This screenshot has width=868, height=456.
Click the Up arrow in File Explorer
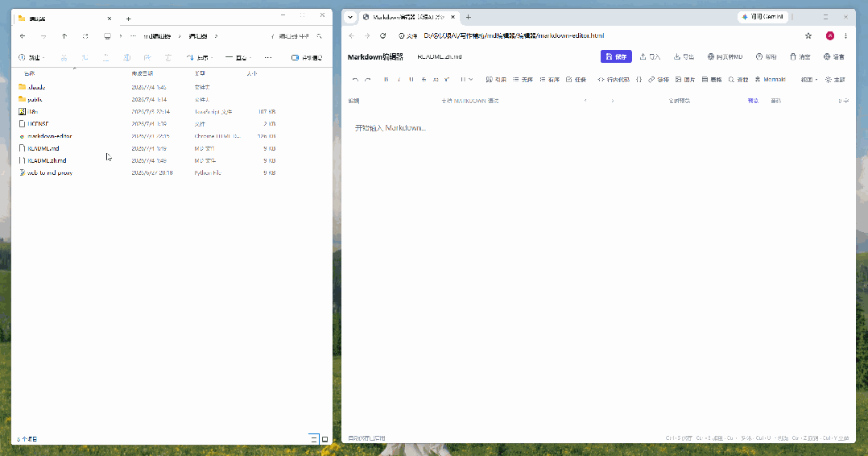pyautogui.click(x=64, y=36)
